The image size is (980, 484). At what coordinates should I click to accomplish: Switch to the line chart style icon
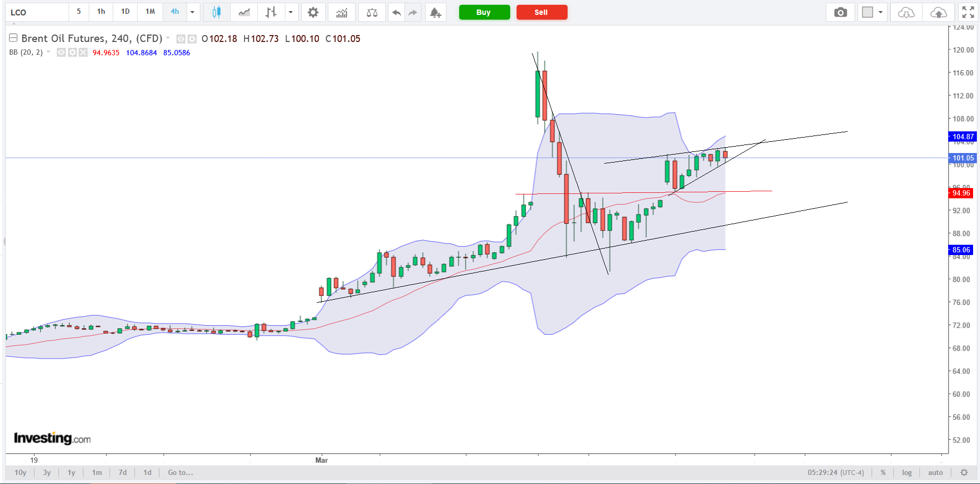click(x=244, y=12)
